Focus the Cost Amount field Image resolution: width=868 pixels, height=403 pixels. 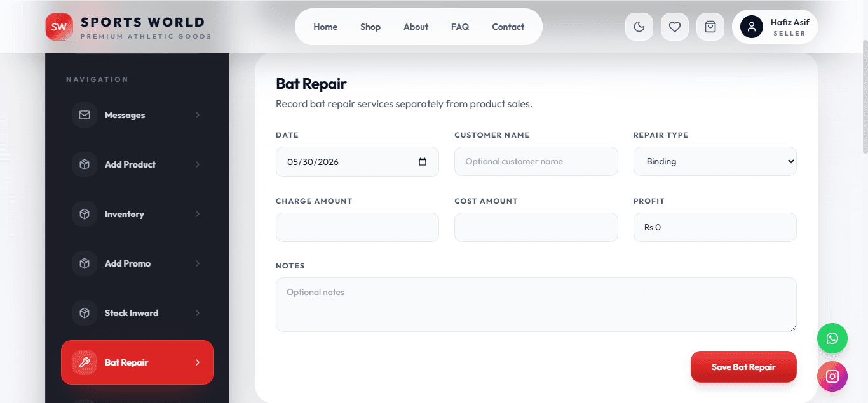tap(536, 227)
